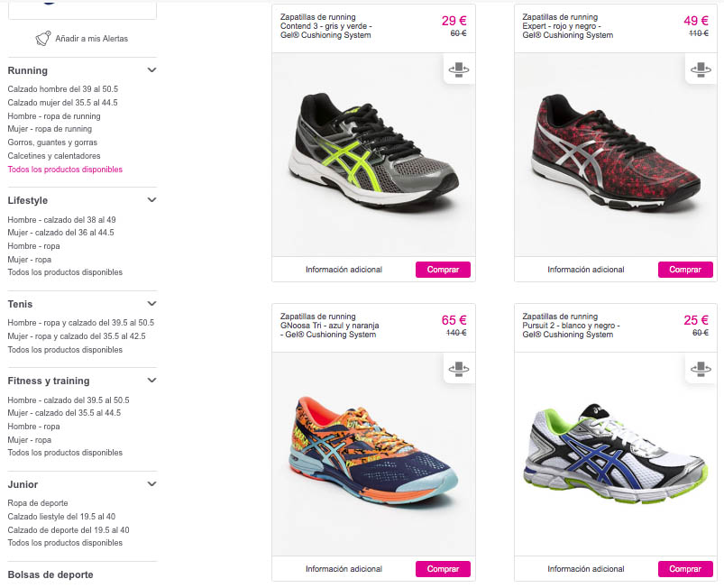Viewport: 724px width, 588px height.
Task: Click the Pursuit 2 white shoe image
Action: point(616,454)
